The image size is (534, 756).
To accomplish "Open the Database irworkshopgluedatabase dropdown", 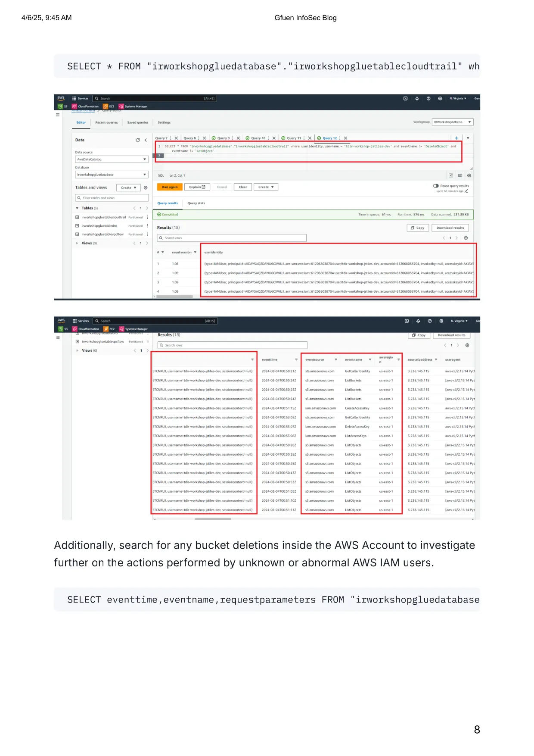I will (x=112, y=175).
